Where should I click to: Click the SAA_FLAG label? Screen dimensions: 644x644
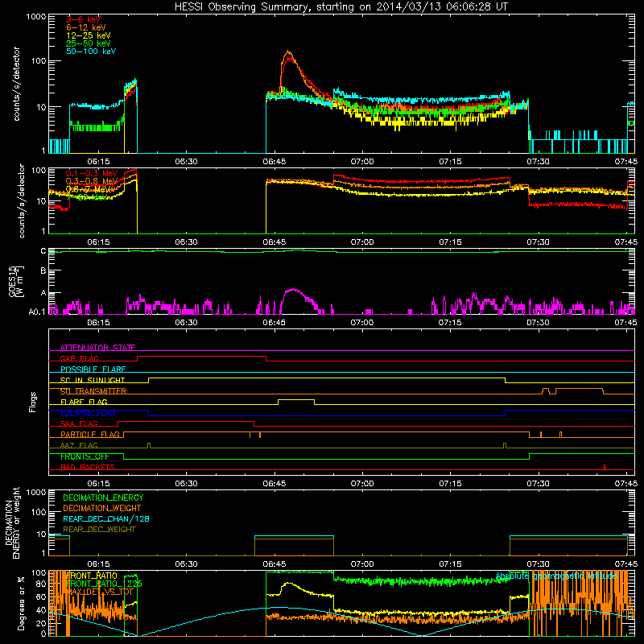[x=79, y=423]
